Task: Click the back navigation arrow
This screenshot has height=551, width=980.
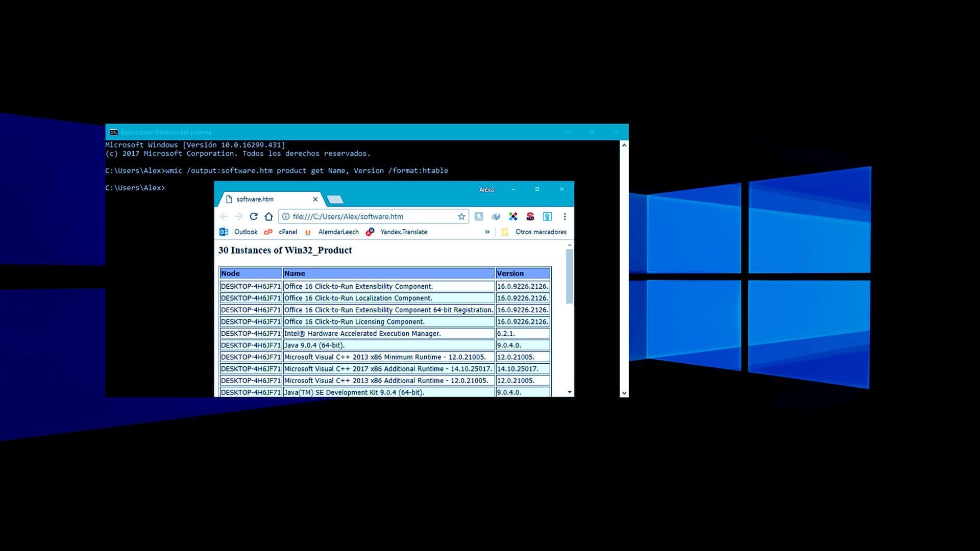Action: 224,216
